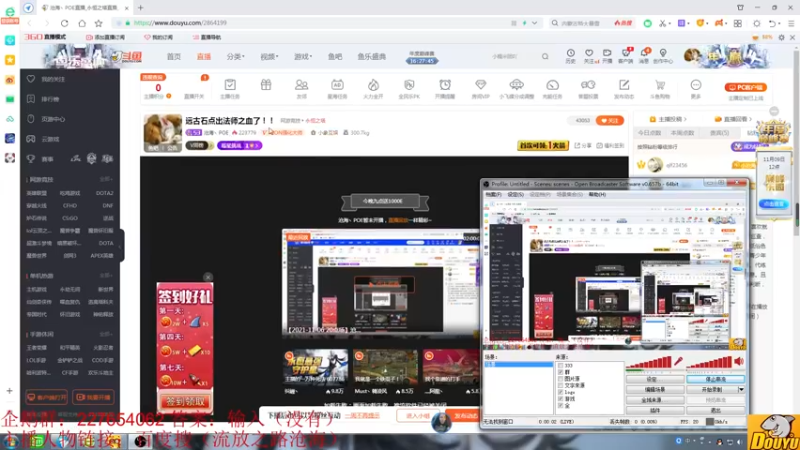Image resolution: width=800 pixels, height=450 pixels.
Task: Click orange 关注 follow button
Action: 610,120
